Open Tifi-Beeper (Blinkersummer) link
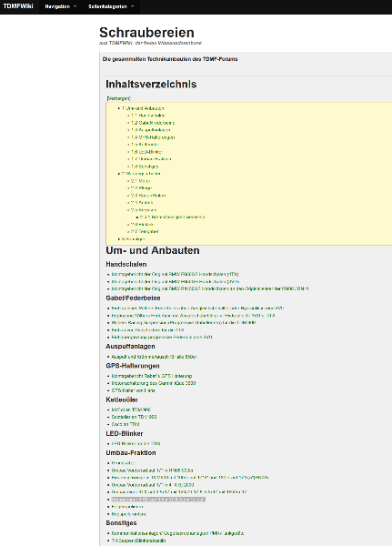The height and width of the screenshot is (546, 392). [138, 541]
